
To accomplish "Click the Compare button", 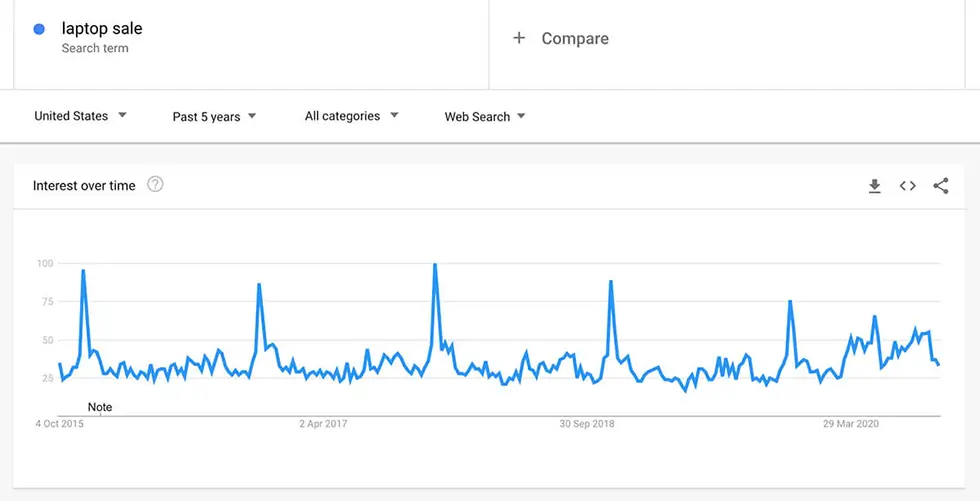I will pyautogui.click(x=561, y=38).
